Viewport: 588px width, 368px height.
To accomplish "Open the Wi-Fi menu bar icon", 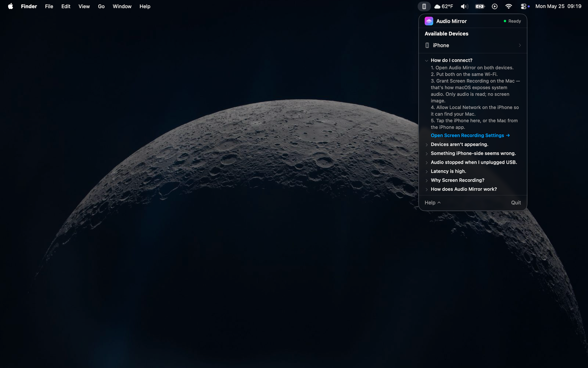I will pos(509,6).
